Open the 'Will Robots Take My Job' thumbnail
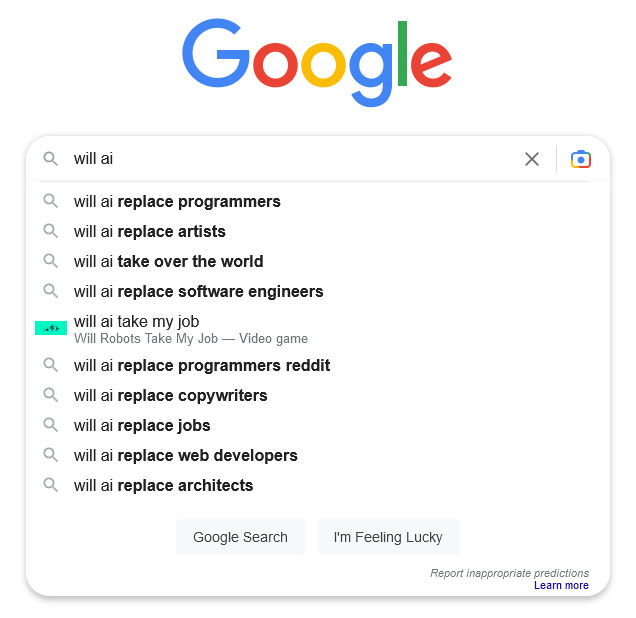The height and width of the screenshot is (618, 636). click(x=51, y=328)
